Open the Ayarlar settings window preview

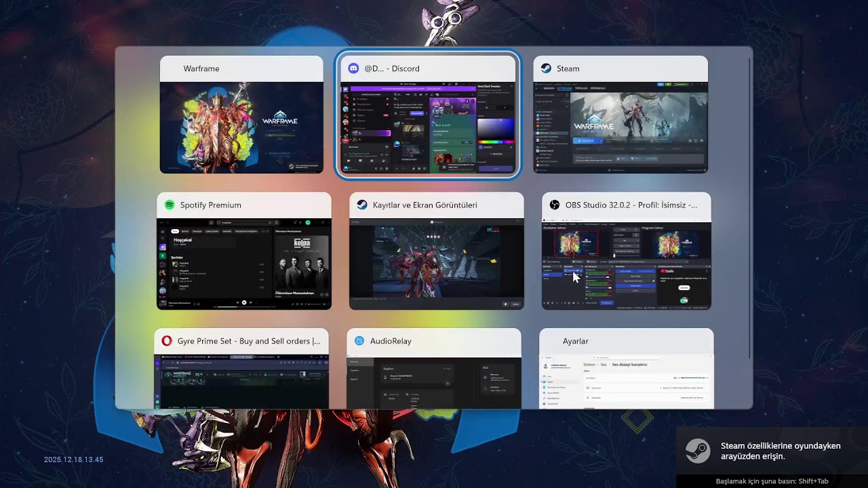coord(627,369)
